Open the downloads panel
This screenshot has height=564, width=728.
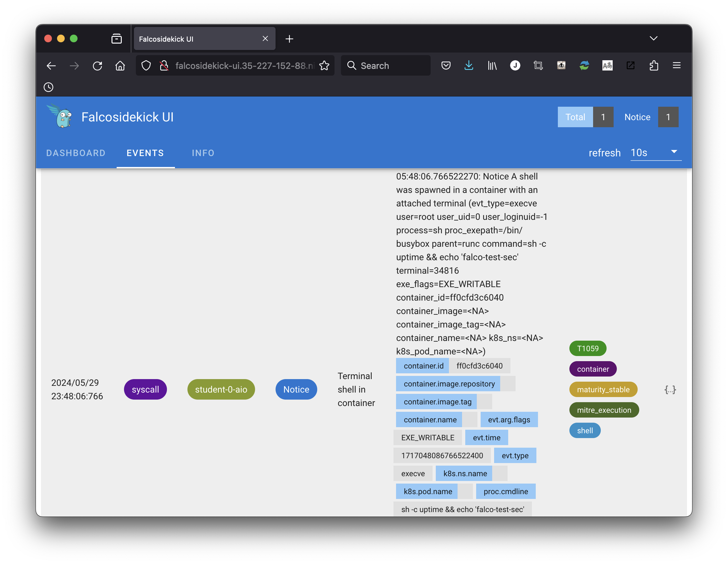[x=469, y=66]
